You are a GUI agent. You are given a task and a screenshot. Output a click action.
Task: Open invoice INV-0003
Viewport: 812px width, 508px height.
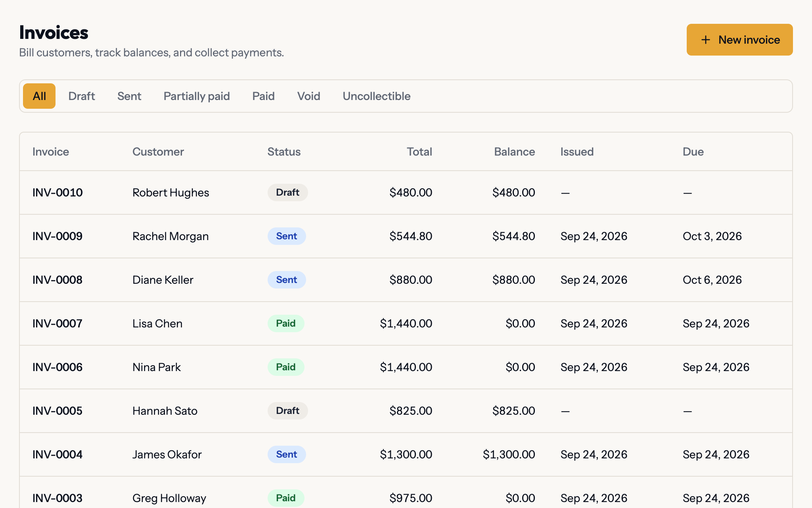pyautogui.click(x=57, y=498)
